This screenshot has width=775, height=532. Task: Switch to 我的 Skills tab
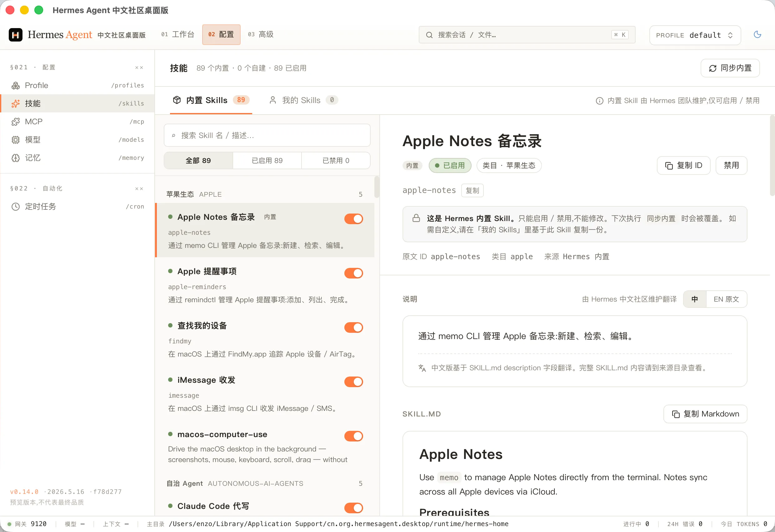point(303,100)
